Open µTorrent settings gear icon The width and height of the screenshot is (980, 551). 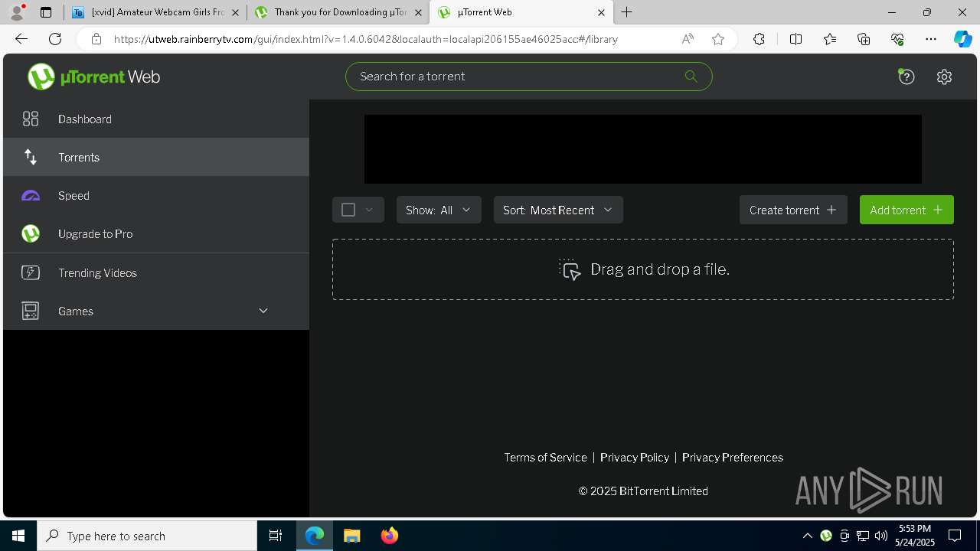[944, 77]
